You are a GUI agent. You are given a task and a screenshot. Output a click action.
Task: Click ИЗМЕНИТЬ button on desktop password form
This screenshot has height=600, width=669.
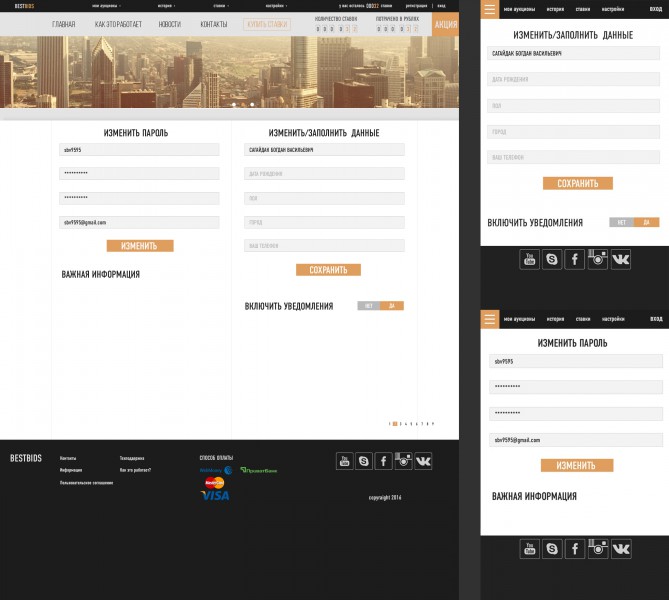tap(140, 246)
